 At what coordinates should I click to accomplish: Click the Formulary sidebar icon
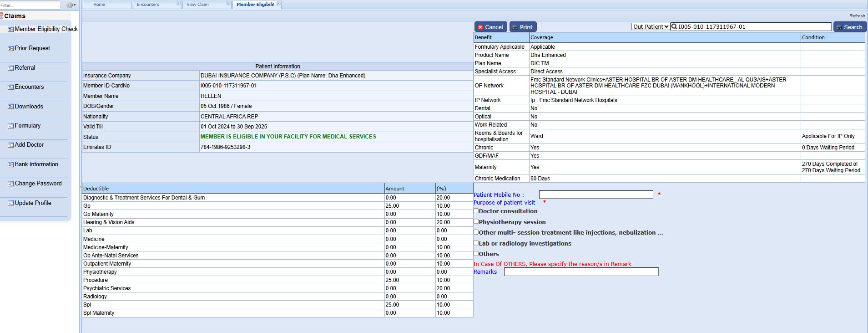point(10,126)
